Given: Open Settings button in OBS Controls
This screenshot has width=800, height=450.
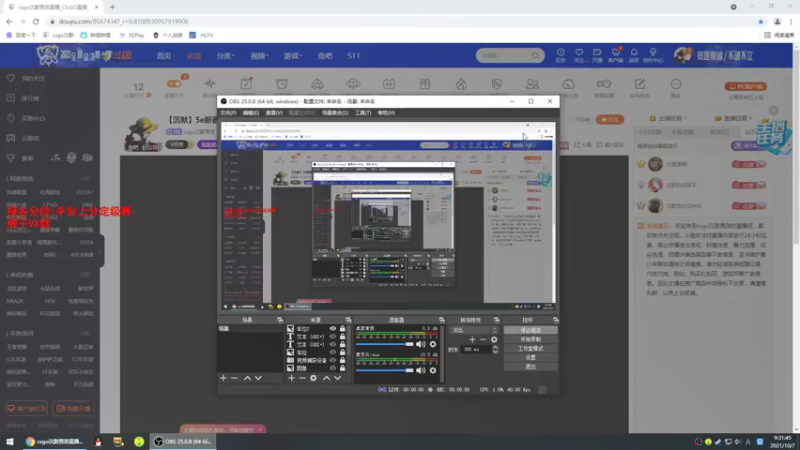Looking at the screenshot, I should tap(531, 358).
